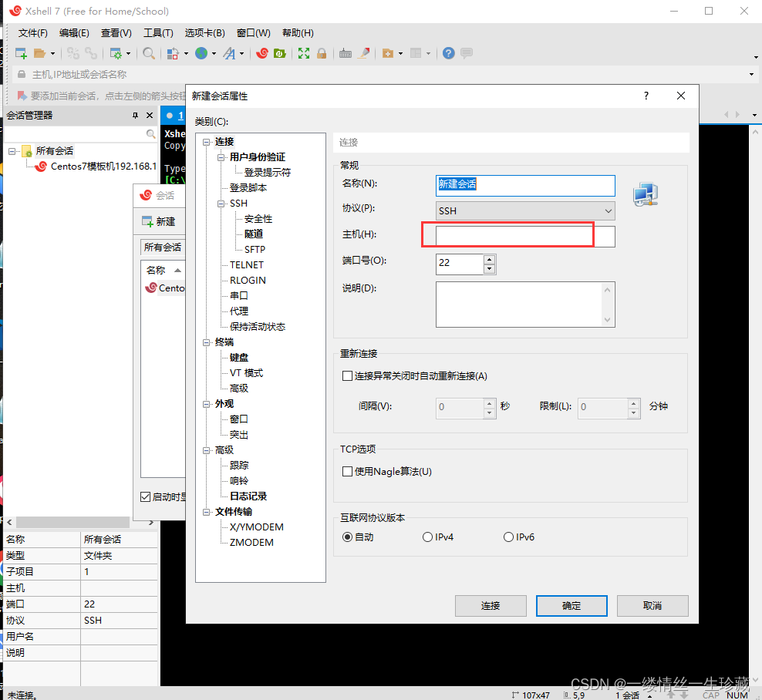Click the padlock Lock Screen icon
Viewport: 762px width, 700px height.
[321, 53]
